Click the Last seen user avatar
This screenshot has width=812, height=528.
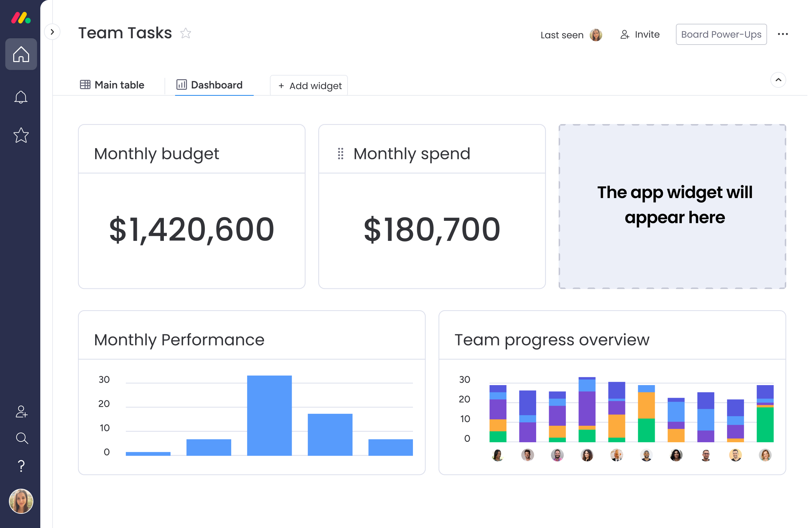(x=596, y=35)
